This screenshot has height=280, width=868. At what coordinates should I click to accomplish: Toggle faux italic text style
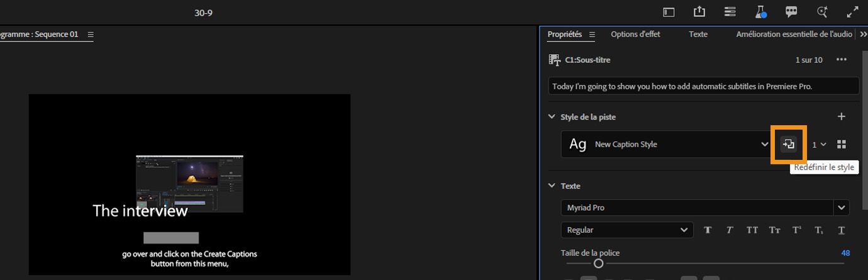coord(730,230)
